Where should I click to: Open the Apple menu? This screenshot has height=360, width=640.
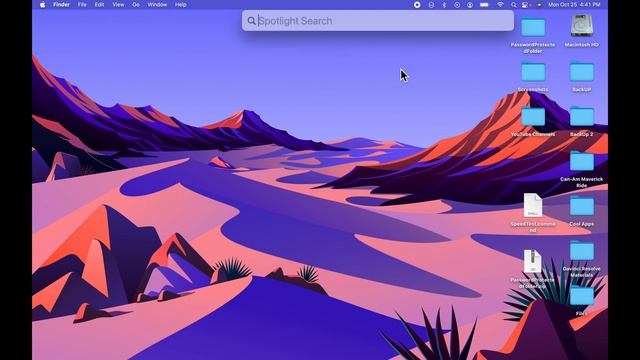(42, 5)
